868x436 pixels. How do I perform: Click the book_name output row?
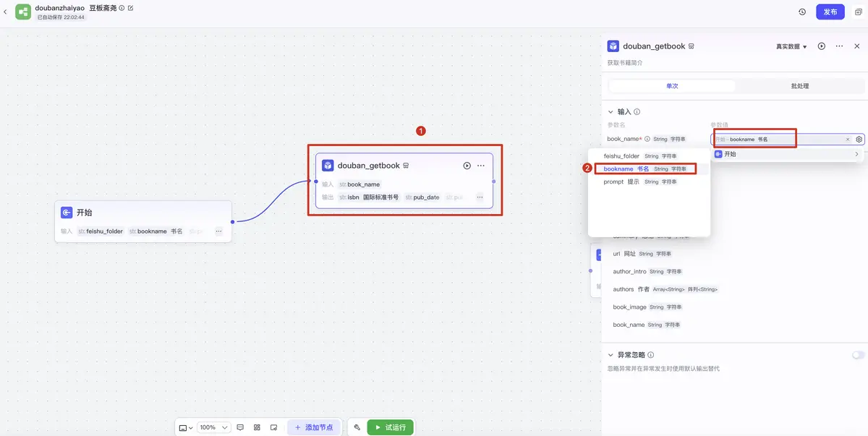[647, 325]
